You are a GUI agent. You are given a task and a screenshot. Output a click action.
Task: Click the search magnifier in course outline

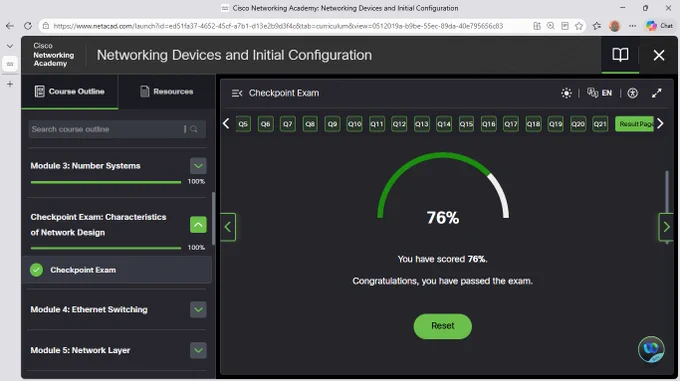pyautogui.click(x=193, y=129)
